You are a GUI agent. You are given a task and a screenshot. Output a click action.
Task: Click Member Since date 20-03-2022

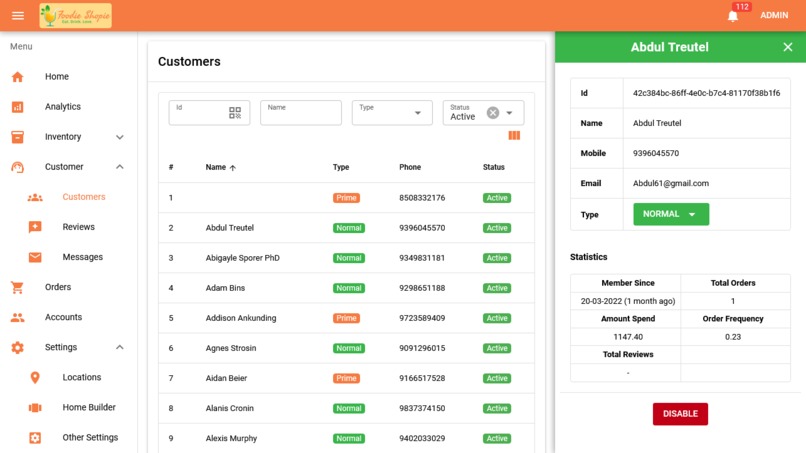click(628, 301)
